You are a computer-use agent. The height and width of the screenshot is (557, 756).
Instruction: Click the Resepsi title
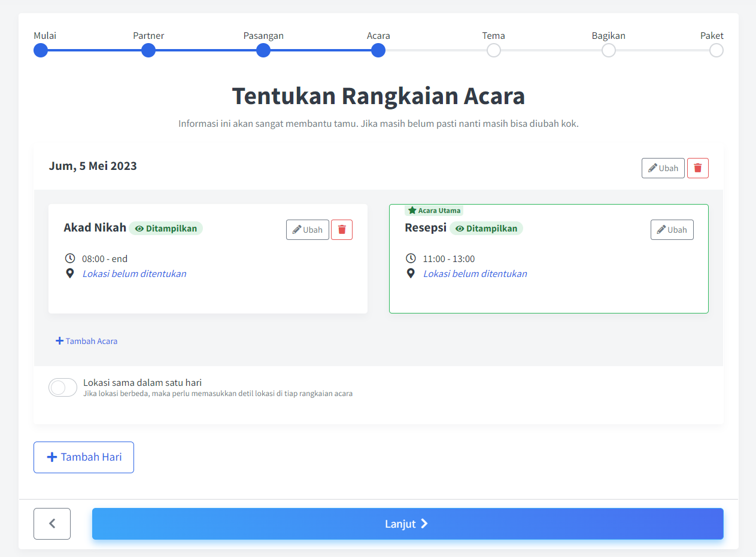[426, 228]
